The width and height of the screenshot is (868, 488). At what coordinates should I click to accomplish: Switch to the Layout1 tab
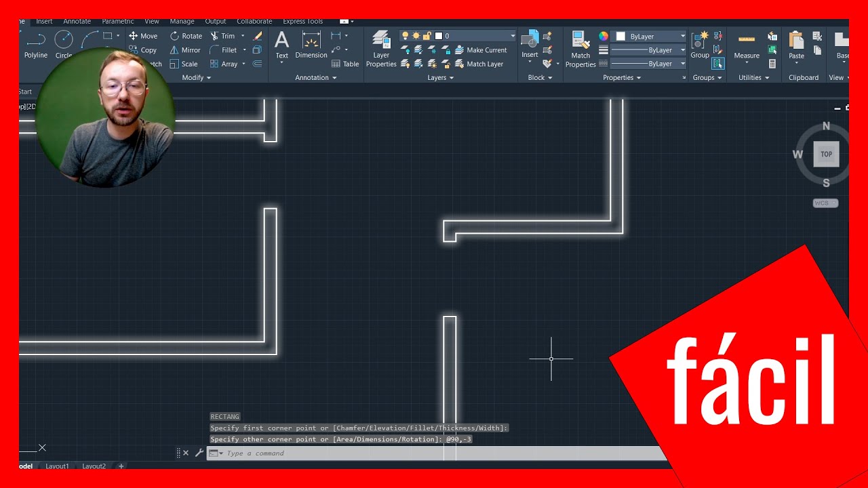coord(57,466)
